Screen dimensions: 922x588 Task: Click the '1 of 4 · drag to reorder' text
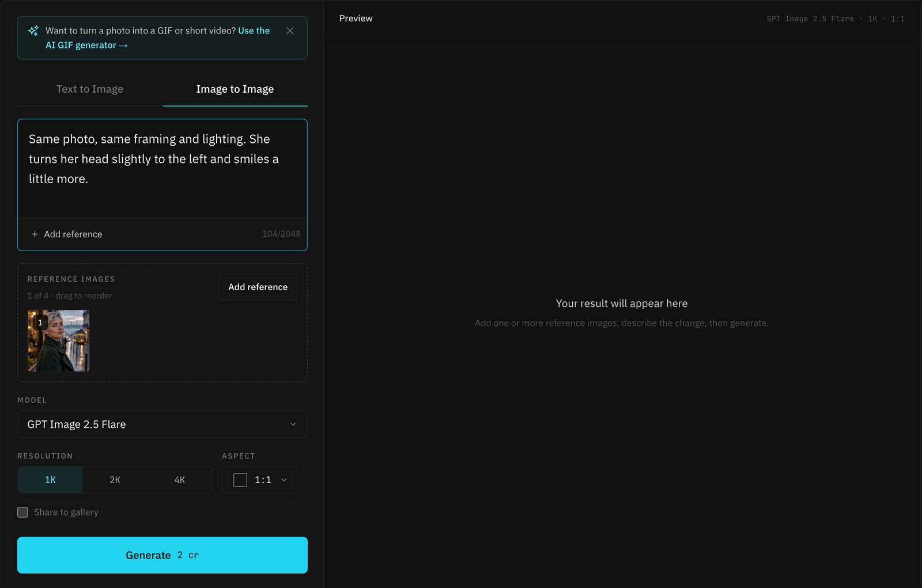pos(70,295)
